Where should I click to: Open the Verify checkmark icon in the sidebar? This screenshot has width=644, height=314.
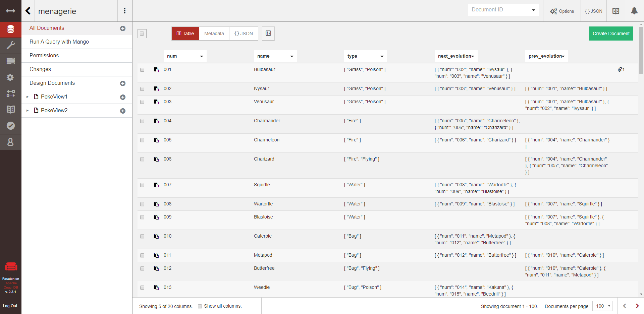point(10,126)
